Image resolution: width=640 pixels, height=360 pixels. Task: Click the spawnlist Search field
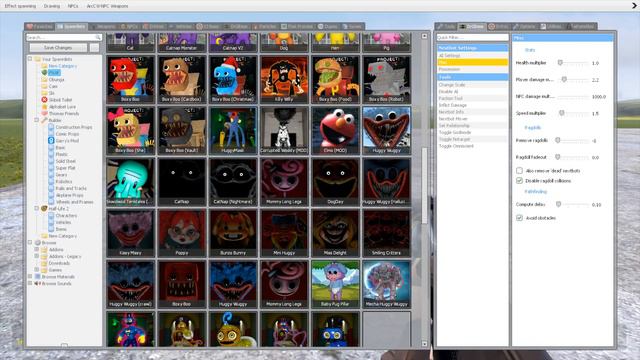pyautogui.click(x=64, y=37)
